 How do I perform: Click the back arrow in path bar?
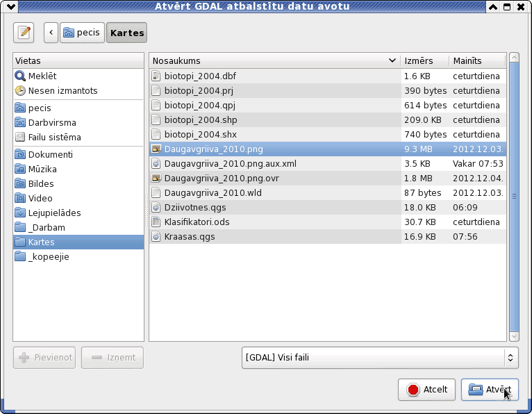click(x=51, y=33)
